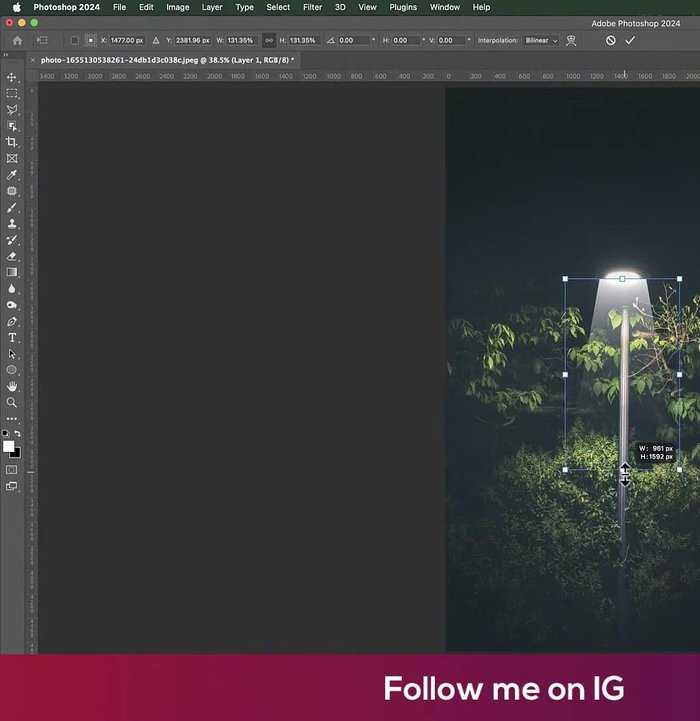The height and width of the screenshot is (721, 700).
Task: Open the Layer menu
Action: click(212, 7)
